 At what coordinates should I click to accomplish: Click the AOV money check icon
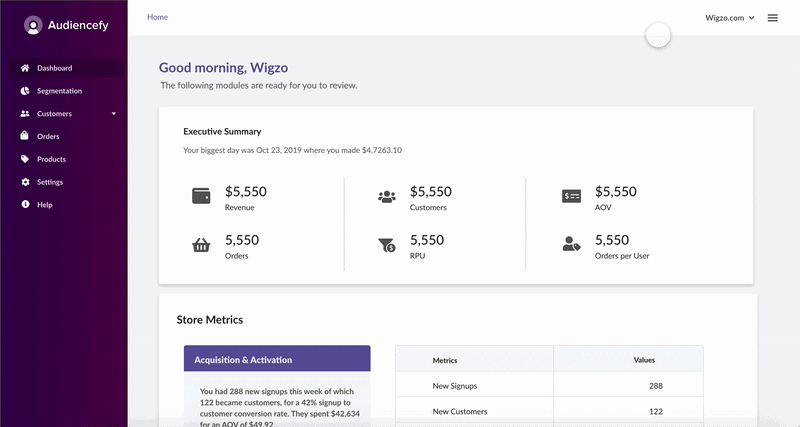point(571,196)
